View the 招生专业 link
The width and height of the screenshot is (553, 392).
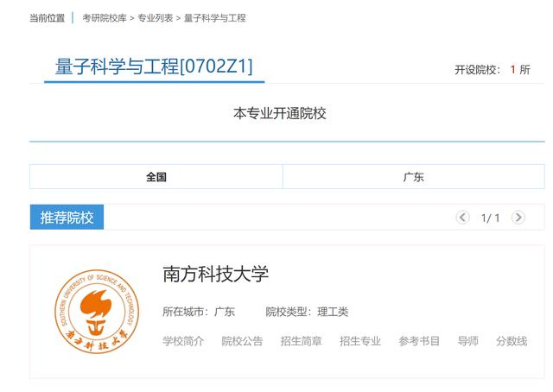point(360,341)
